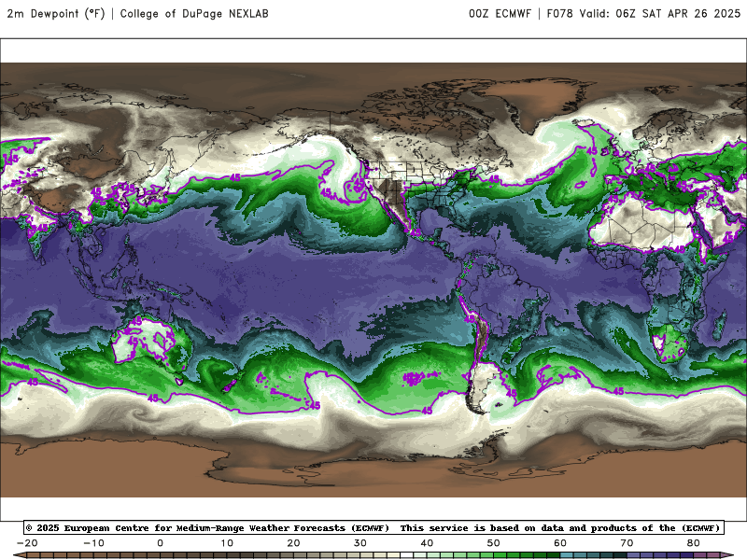Click the "30" colorbar scale label

click(360, 543)
